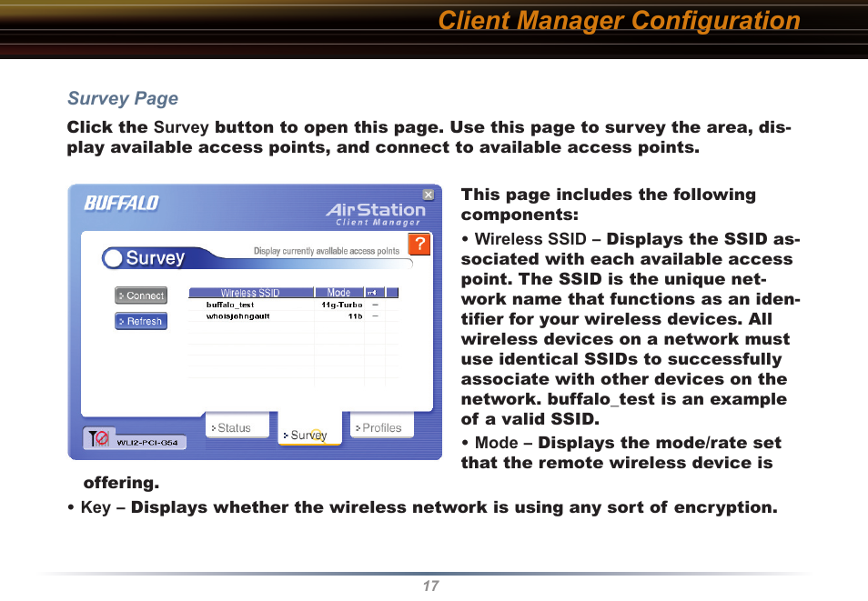Close the AirStation Client Manager window

click(x=429, y=195)
